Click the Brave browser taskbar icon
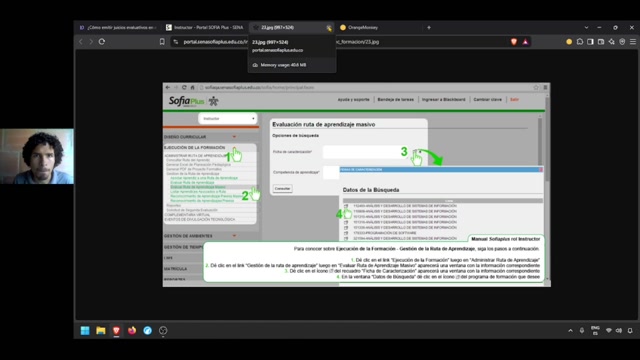Image resolution: width=640 pixels, height=360 pixels. (116, 331)
